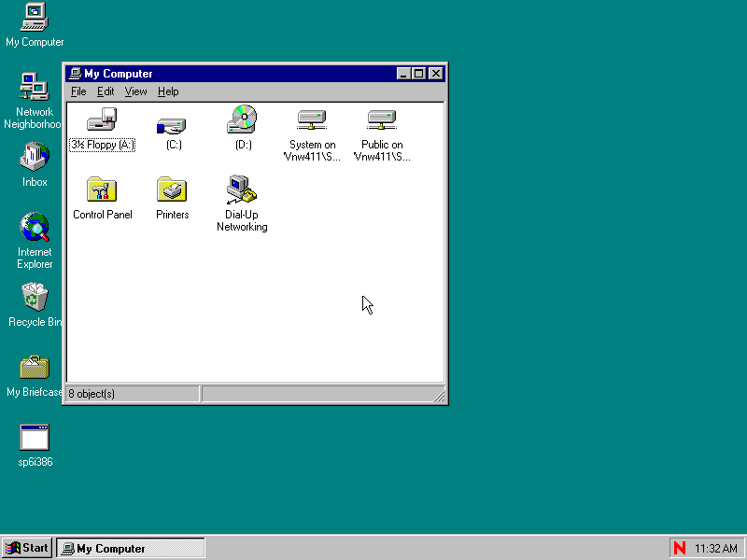Screen dimensions: 747x560
Task: Click the Start button
Action: tap(27, 548)
